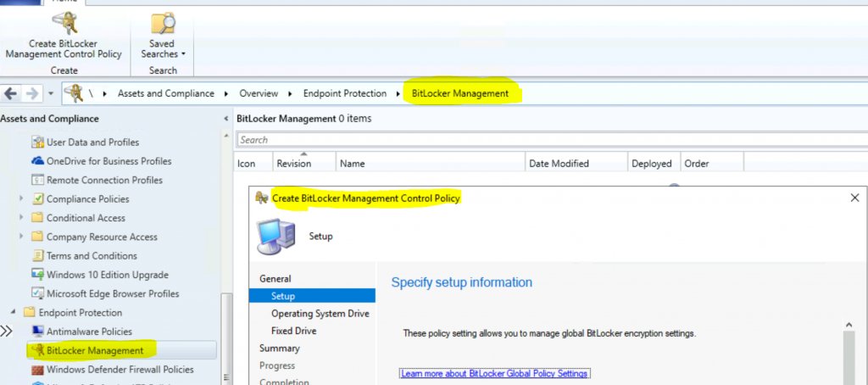Select Progress step in wizard
The height and width of the screenshot is (385, 868).
click(x=277, y=365)
